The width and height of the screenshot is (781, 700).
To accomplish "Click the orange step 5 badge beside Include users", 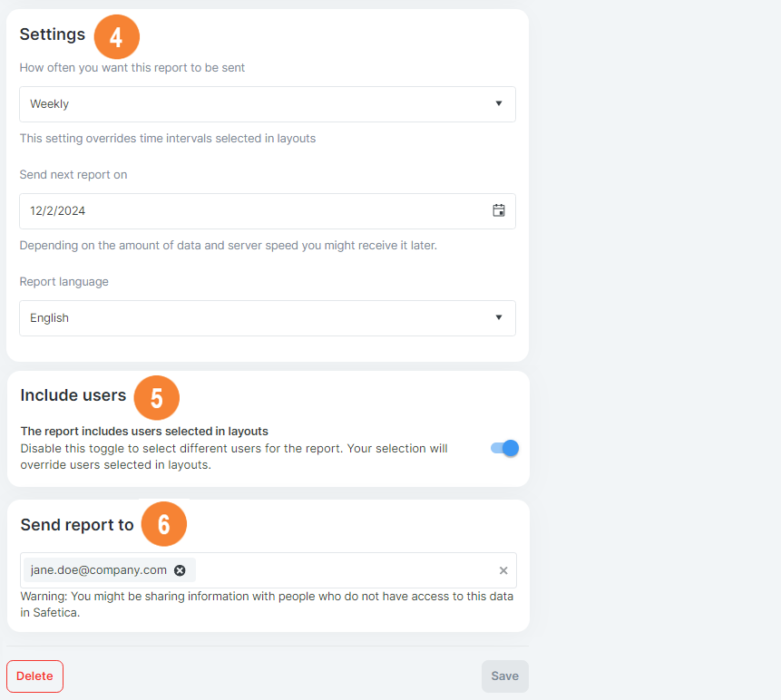I will pos(156,397).
